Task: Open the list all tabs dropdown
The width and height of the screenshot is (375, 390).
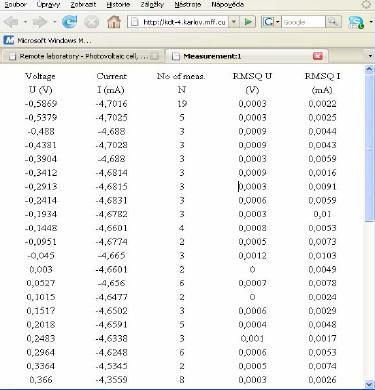Action: click(x=370, y=56)
